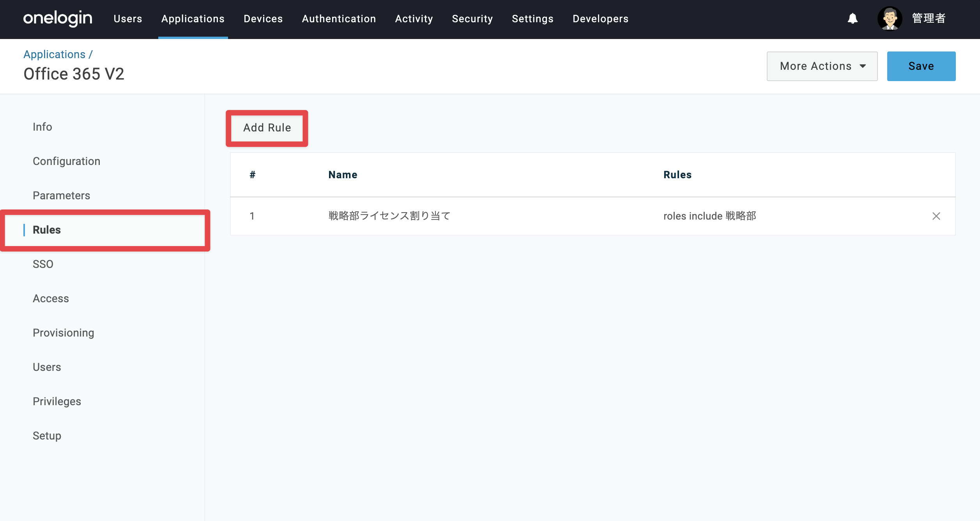This screenshot has height=521, width=980.
Task: Open the 管理者 account menu
Action: 929,18
